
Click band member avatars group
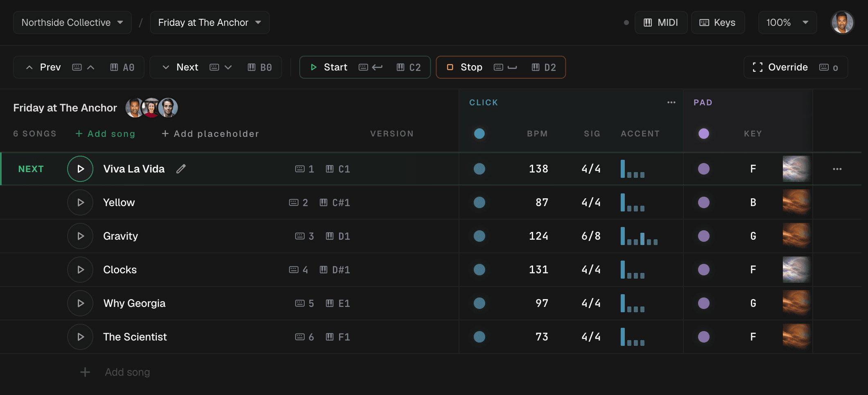pos(151,108)
